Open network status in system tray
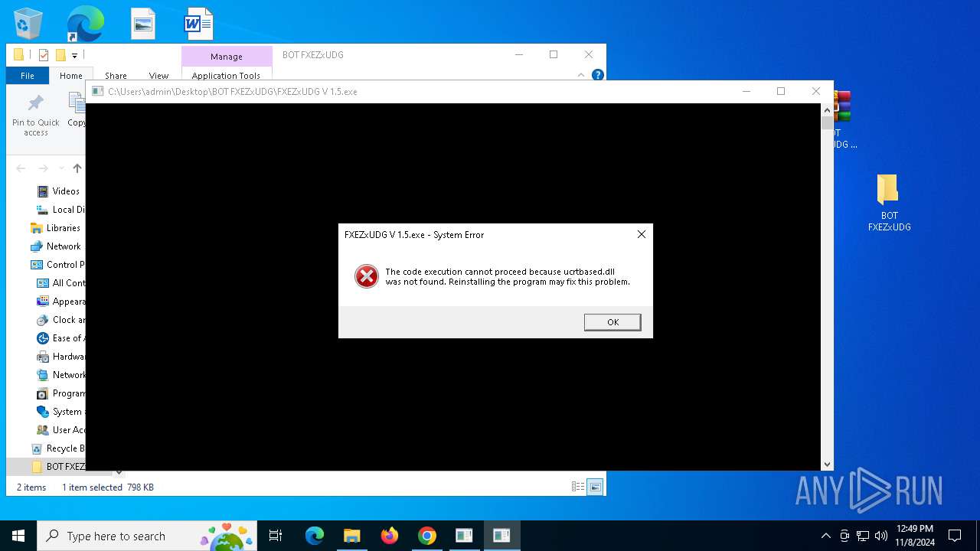Screen dimensions: 980x551 [863, 536]
